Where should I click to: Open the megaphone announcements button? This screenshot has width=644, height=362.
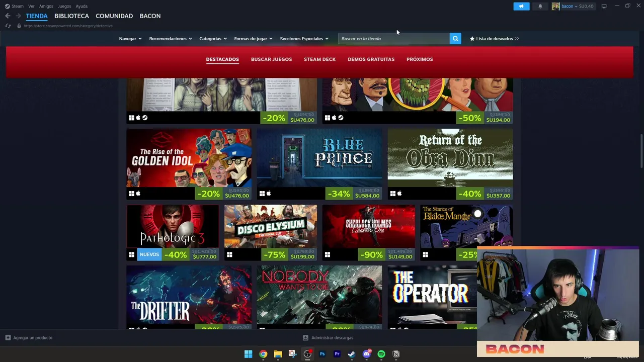click(521, 6)
